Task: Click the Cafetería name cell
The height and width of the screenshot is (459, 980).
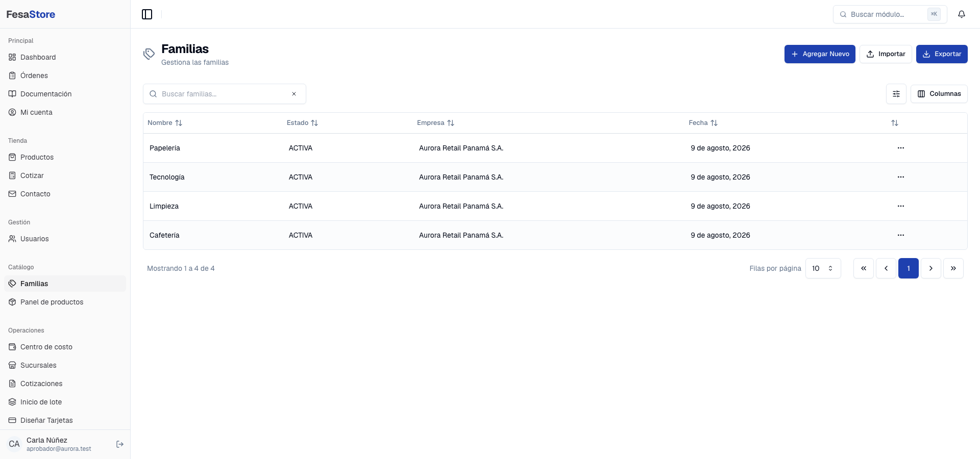Action: point(164,235)
